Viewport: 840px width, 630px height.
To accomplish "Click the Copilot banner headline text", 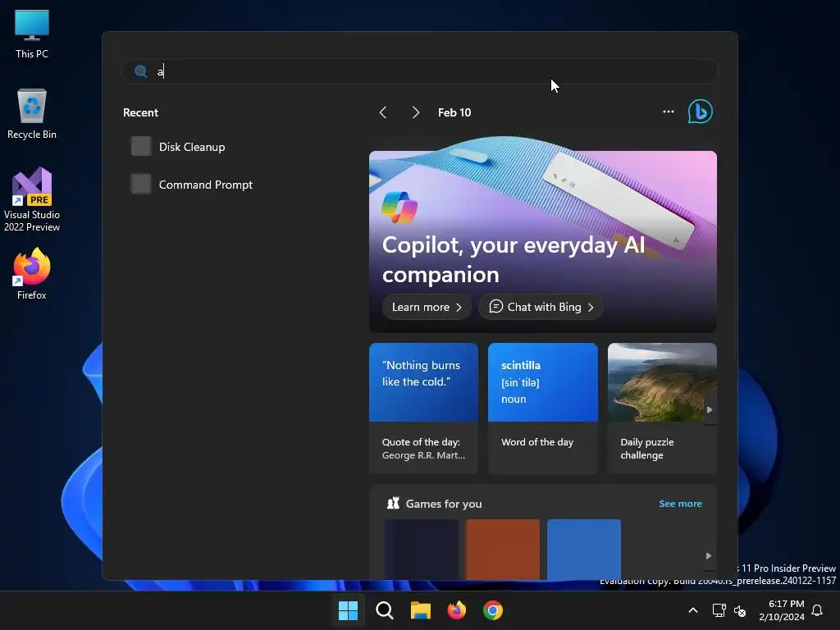I will 514,260.
